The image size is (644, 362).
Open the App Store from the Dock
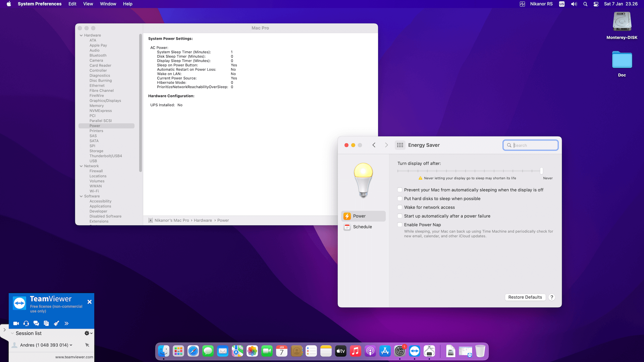click(x=385, y=351)
